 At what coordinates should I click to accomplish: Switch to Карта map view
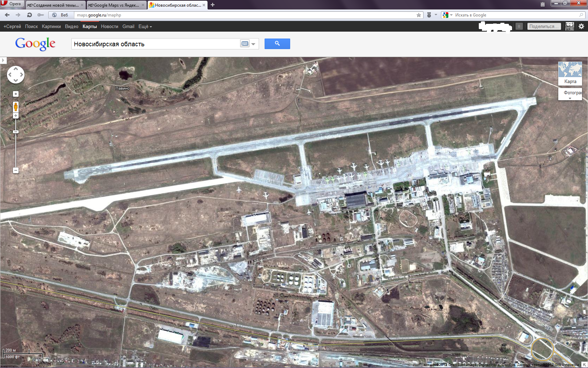tap(570, 73)
